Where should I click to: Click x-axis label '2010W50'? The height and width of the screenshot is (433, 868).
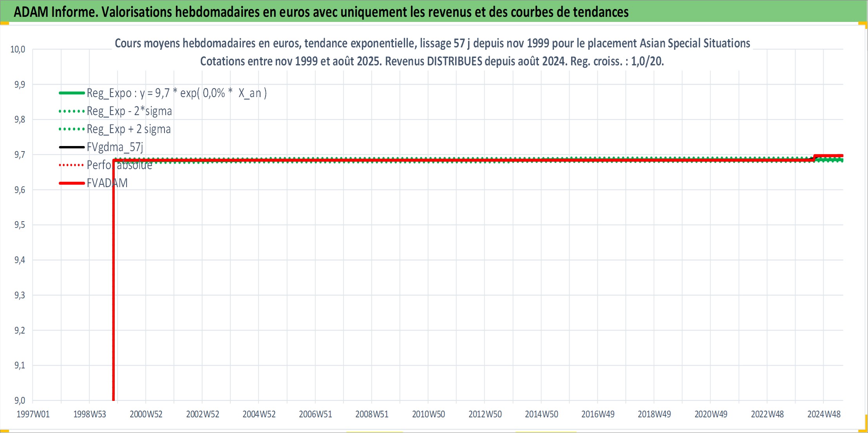(x=429, y=414)
